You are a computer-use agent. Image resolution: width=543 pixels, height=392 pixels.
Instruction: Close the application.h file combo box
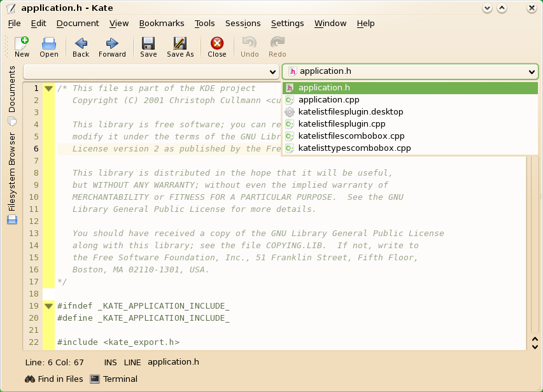[x=410, y=71]
